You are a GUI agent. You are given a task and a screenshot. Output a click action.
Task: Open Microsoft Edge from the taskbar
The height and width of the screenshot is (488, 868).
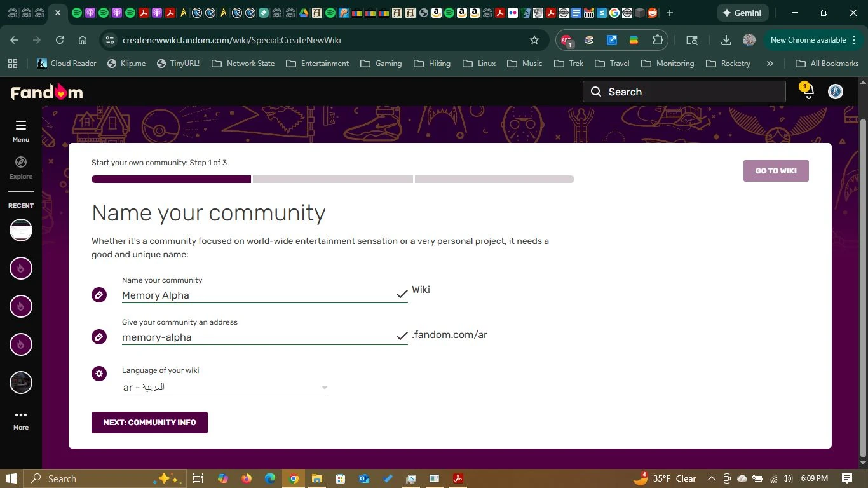click(x=270, y=478)
